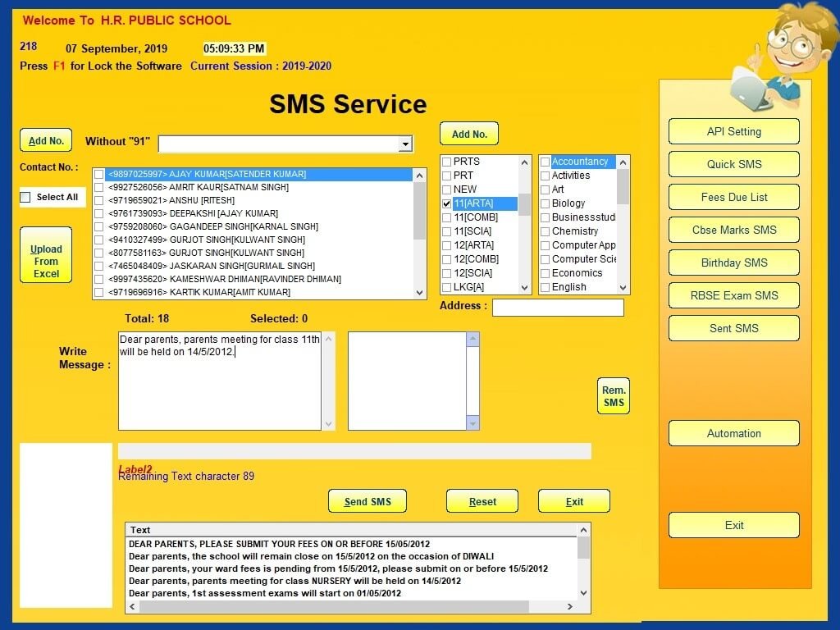
Task: Click Add No. beside Without "91"
Action: 46,141
